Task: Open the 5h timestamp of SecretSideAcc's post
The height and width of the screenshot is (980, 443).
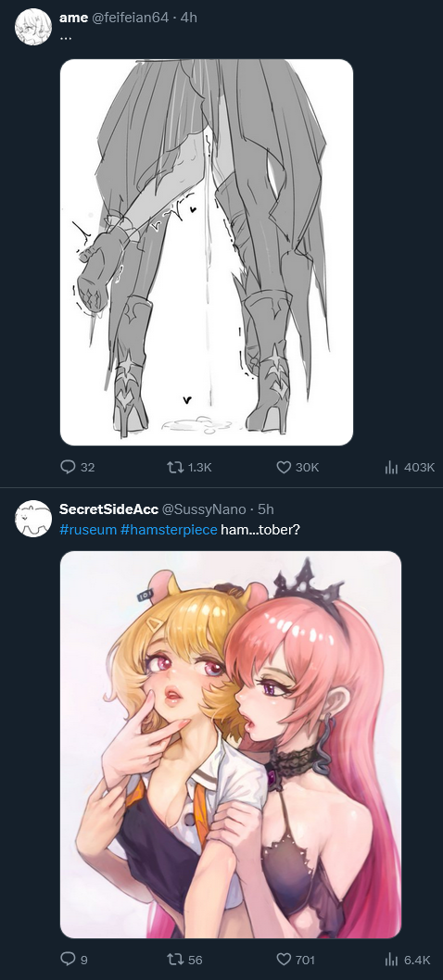Action: (266, 509)
